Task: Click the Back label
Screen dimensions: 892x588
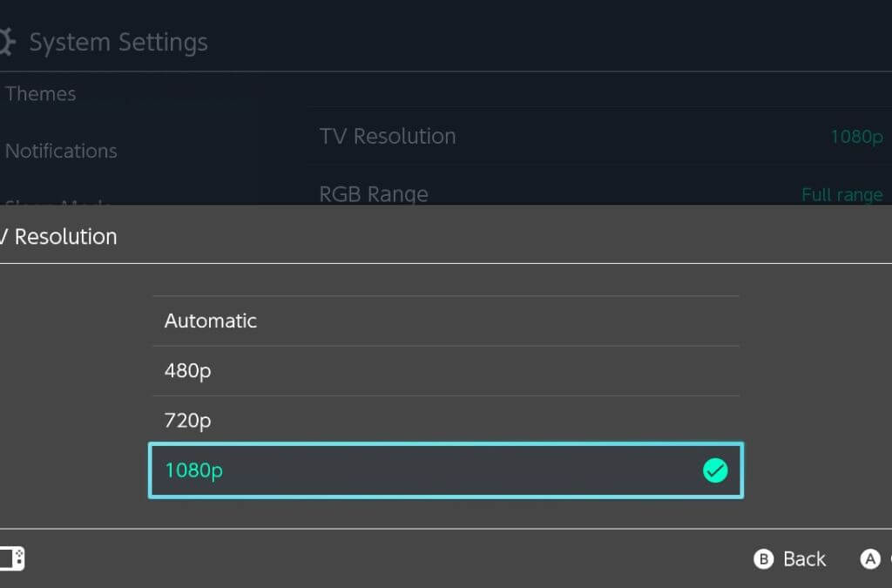Action: point(804,559)
